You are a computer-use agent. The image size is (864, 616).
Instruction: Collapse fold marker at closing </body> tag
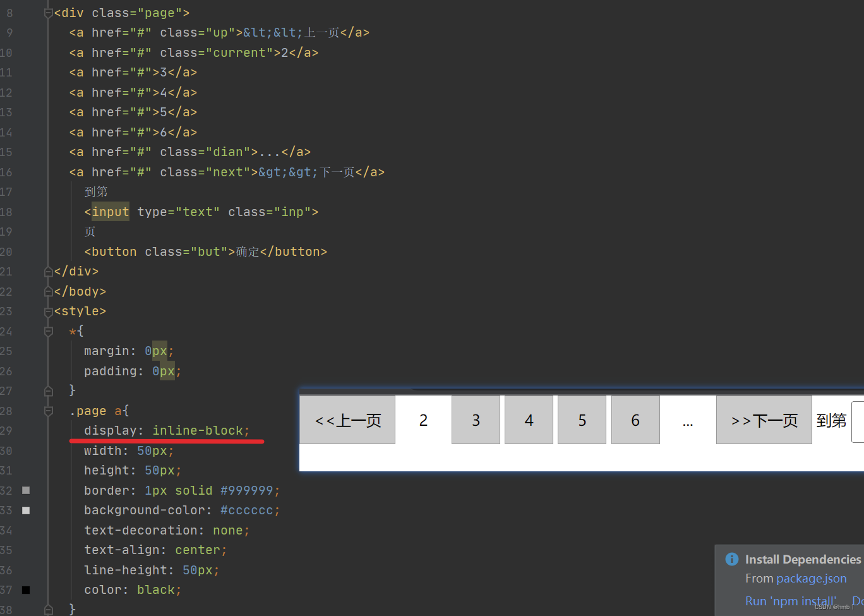[x=49, y=291]
